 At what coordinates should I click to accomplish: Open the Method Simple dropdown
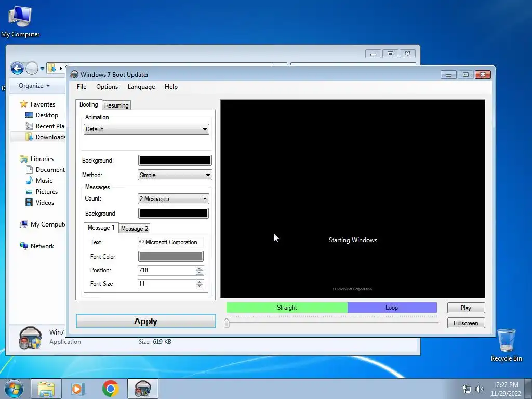tap(175, 175)
